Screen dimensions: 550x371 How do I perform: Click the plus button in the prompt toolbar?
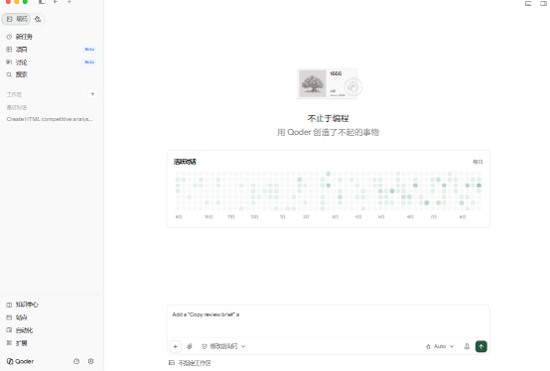[175, 346]
